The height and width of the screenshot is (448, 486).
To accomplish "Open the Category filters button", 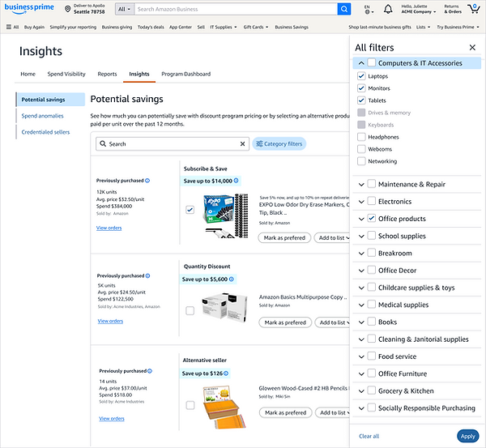I will point(279,144).
